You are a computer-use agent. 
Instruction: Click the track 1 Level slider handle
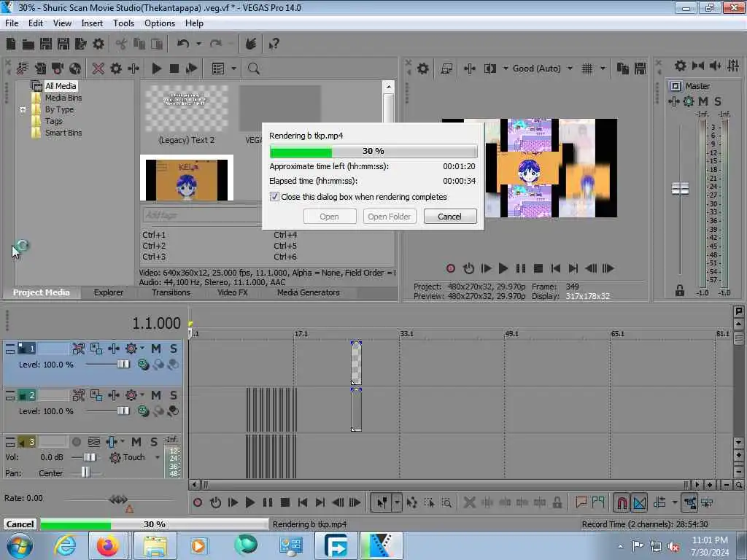click(123, 365)
